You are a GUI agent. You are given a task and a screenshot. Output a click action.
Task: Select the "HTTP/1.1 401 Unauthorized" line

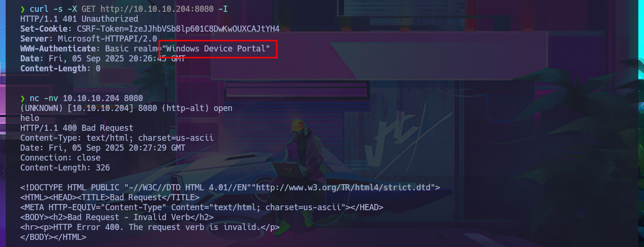point(79,19)
